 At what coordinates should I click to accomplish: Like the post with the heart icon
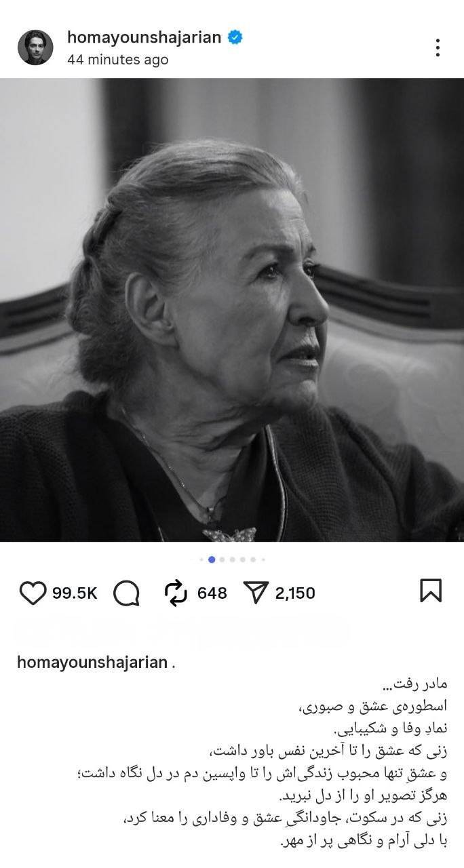click(33, 593)
